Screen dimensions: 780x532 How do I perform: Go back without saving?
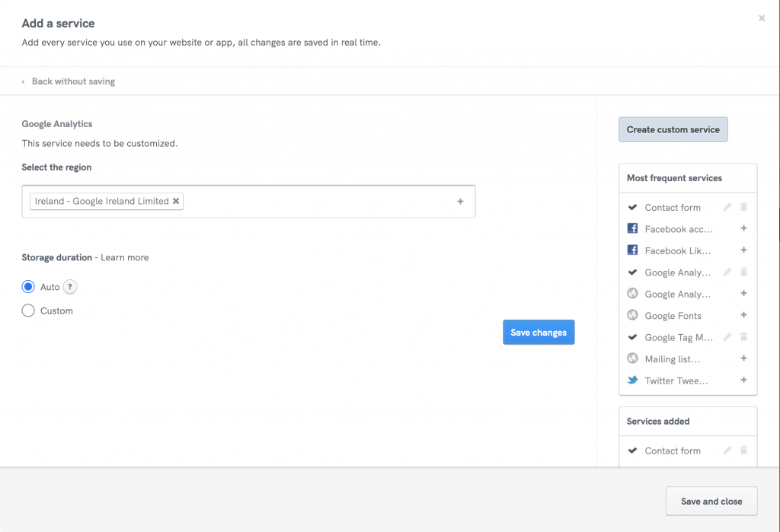(72, 81)
